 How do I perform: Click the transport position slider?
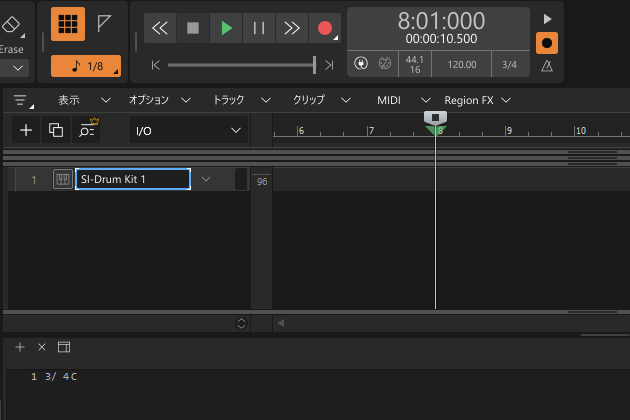click(x=240, y=65)
